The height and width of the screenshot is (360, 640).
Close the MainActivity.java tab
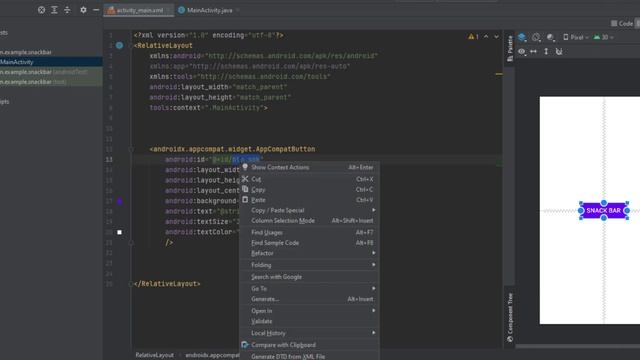pos(238,10)
